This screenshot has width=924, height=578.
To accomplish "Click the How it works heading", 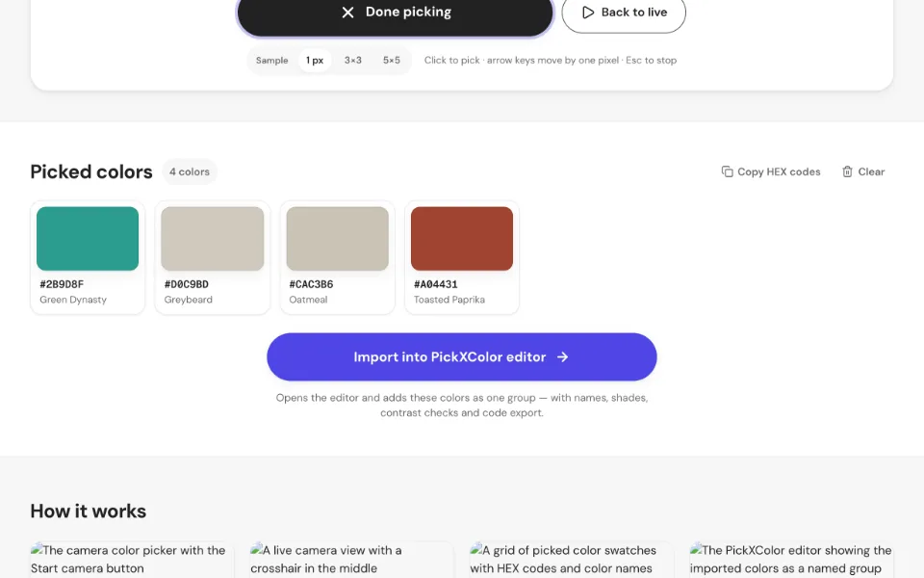I will pos(89,511).
